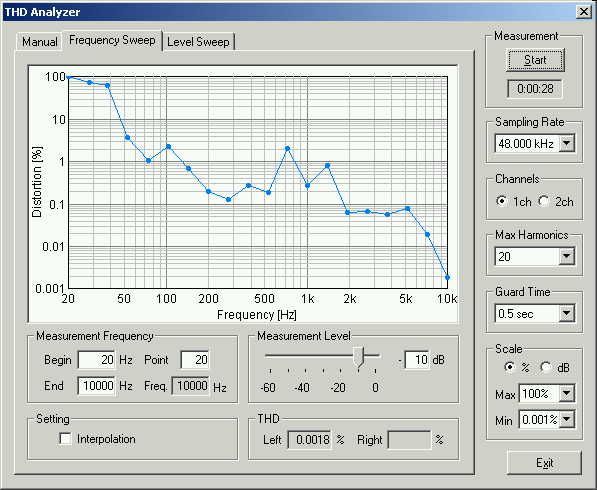
Task: Click the End frequency input field
Action: coord(96,386)
